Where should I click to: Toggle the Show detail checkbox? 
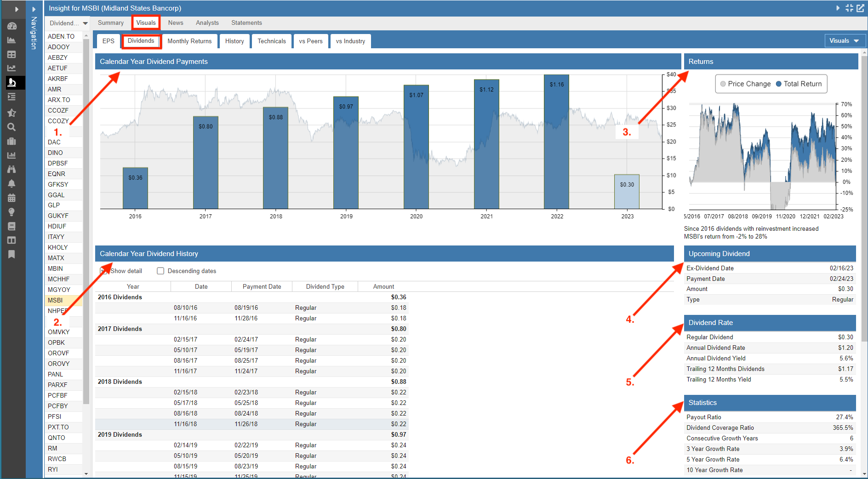(104, 271)
